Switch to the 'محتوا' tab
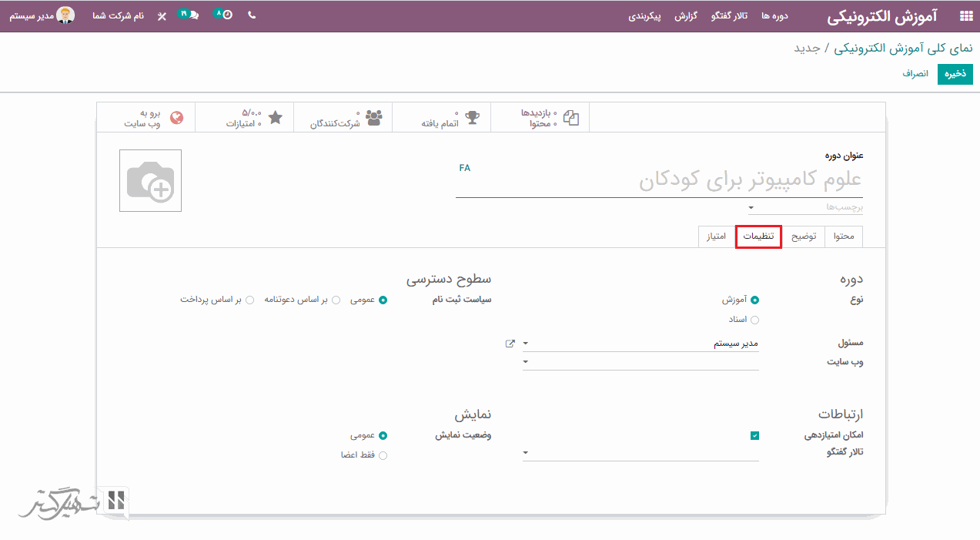This screenshot has height=540, width=980. pyautogui.click(x=844, y=236)
